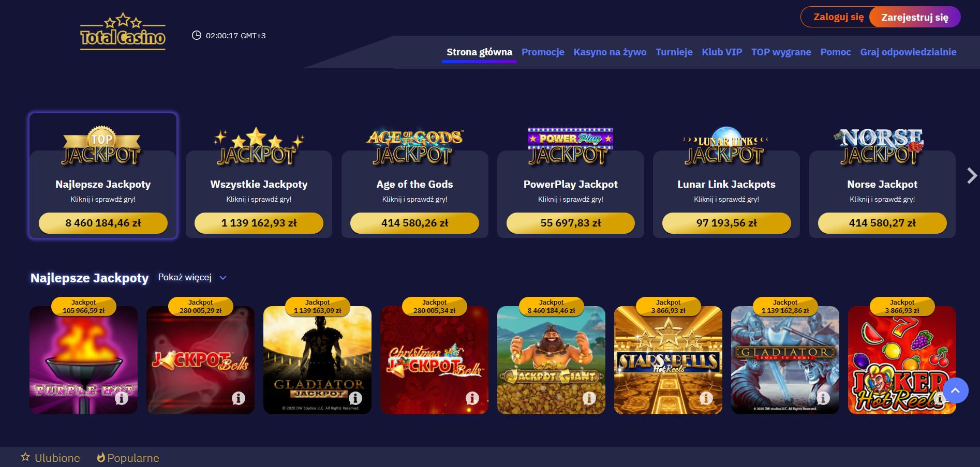View info for Jackpot Giant game
Viewport: 980px width, 467px height.
click(x=589, y=398)
